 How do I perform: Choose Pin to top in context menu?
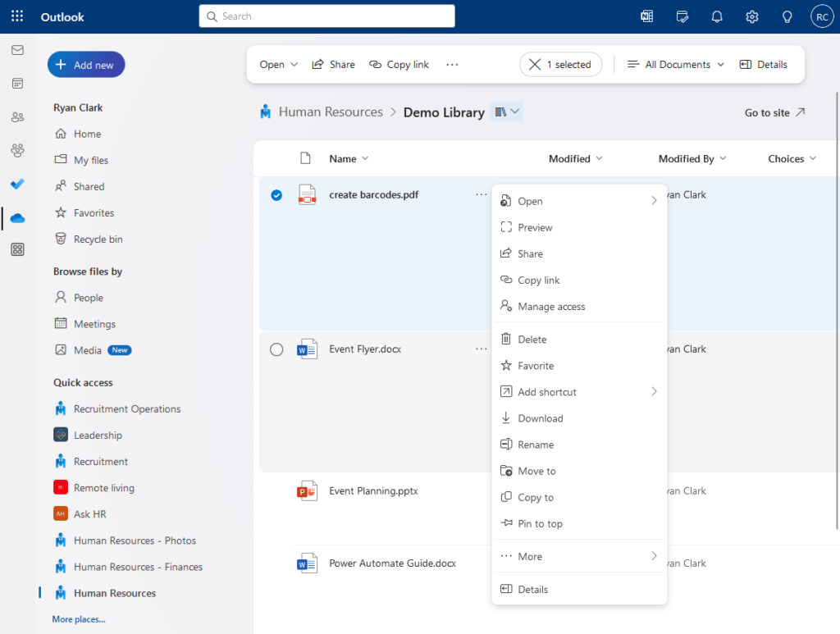pos(579,523)
